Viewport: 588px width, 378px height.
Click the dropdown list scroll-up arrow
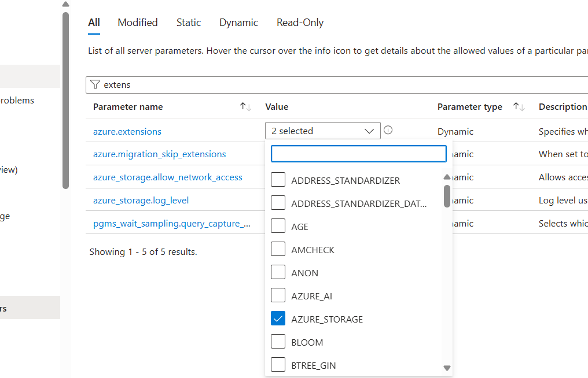pyautogui.click(x=447, y=177)
